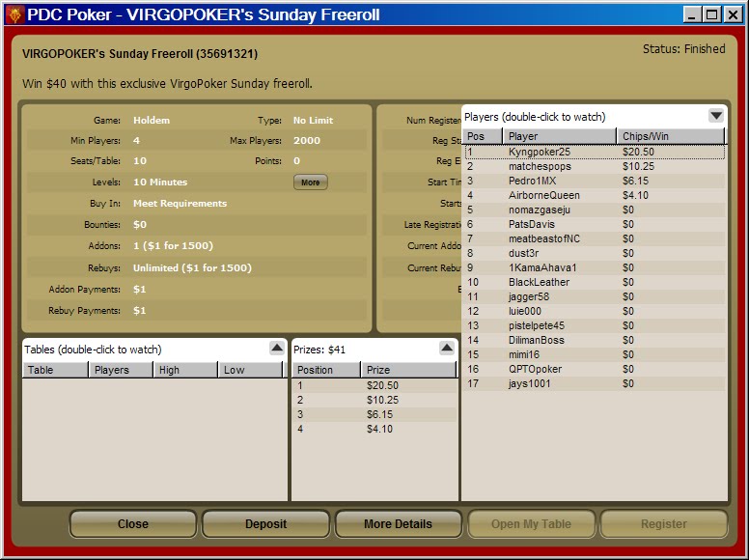The width and height of the screenshot is (749, 560).
Task: Select player row BlackLeather
Action: pyautogui.click(x=595, y=282)
